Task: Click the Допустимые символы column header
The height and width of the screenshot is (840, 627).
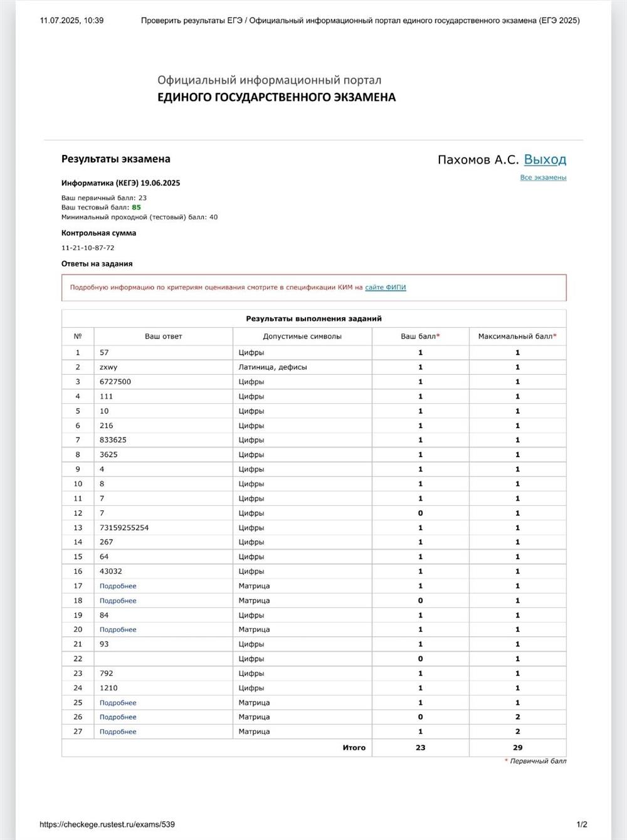Action: pos(302,337)
